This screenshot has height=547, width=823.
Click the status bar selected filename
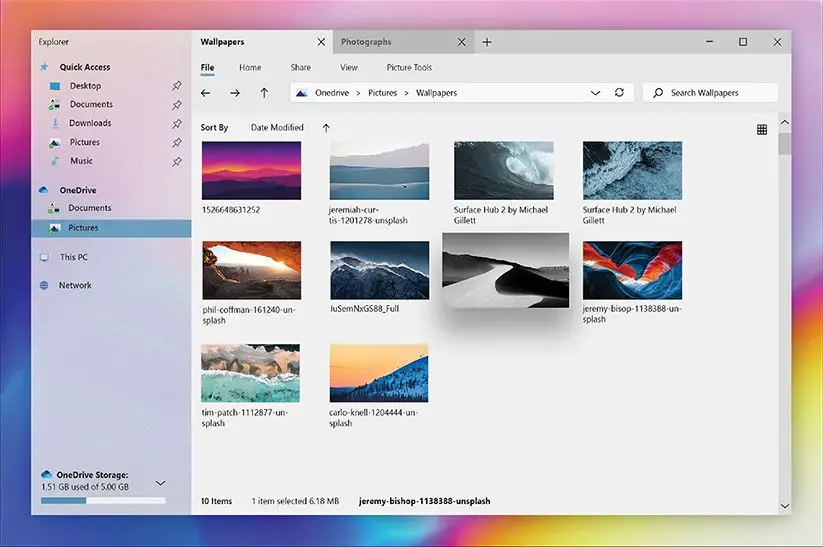point(425,501)
